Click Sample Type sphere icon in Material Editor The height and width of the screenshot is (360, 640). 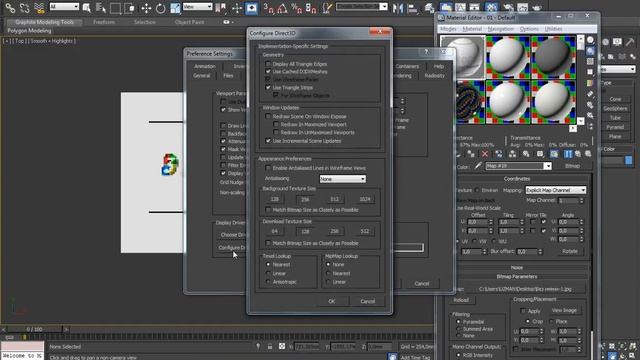[591, 40]
